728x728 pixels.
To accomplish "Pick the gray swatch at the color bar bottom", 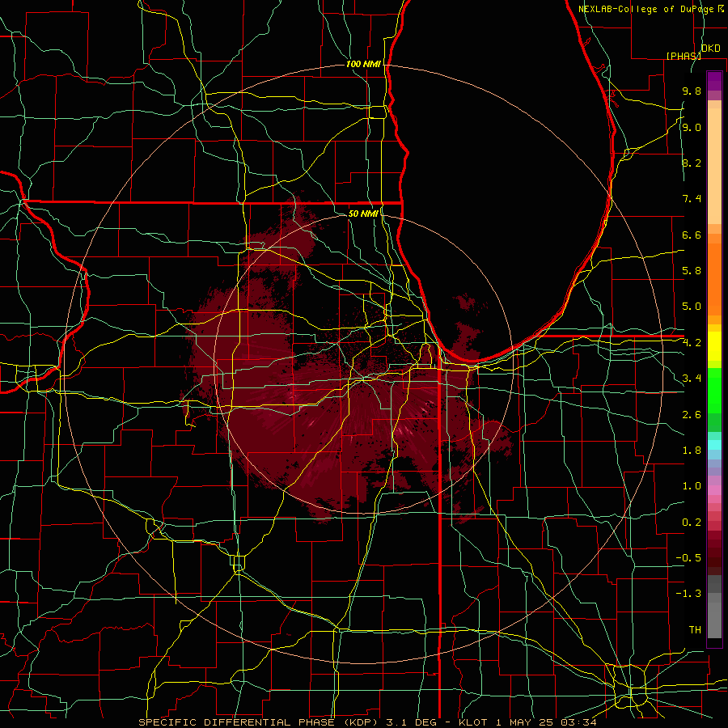I will coord(714,616).
